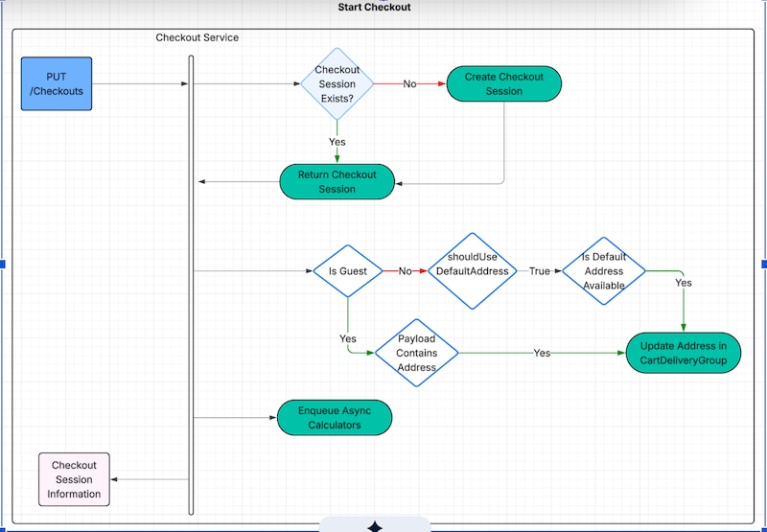Click the Checkout Session Information box
The image size is (767, 532).
click(75, 479)
